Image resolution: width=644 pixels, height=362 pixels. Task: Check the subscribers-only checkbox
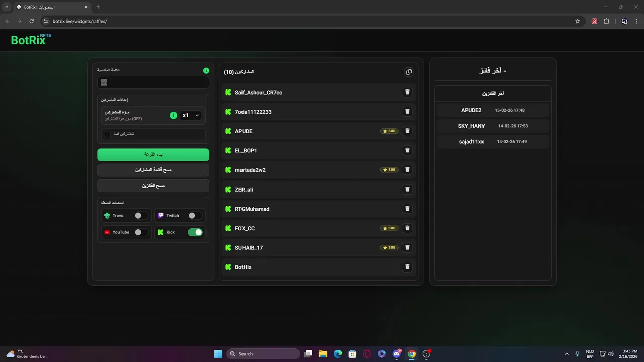click(108, 134)
